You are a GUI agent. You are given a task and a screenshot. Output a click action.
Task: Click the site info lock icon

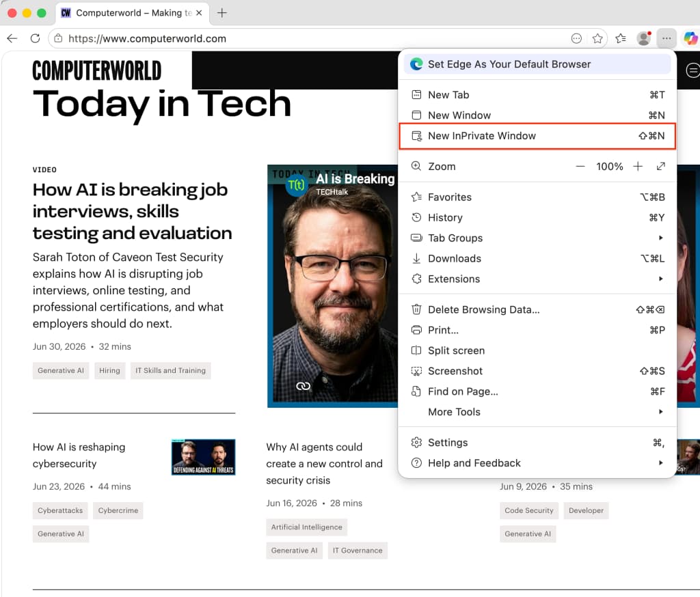58,38
